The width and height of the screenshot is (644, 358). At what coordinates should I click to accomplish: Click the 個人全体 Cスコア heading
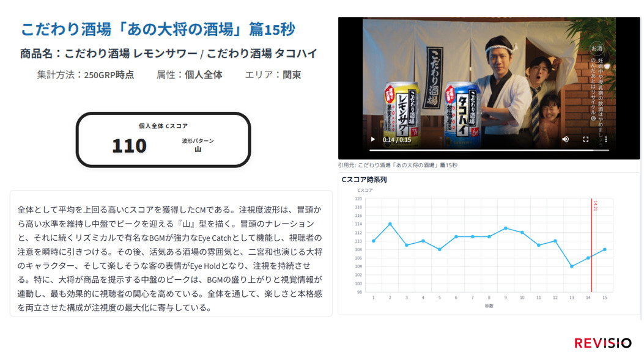pyautogui.click(x=163, y=126)
